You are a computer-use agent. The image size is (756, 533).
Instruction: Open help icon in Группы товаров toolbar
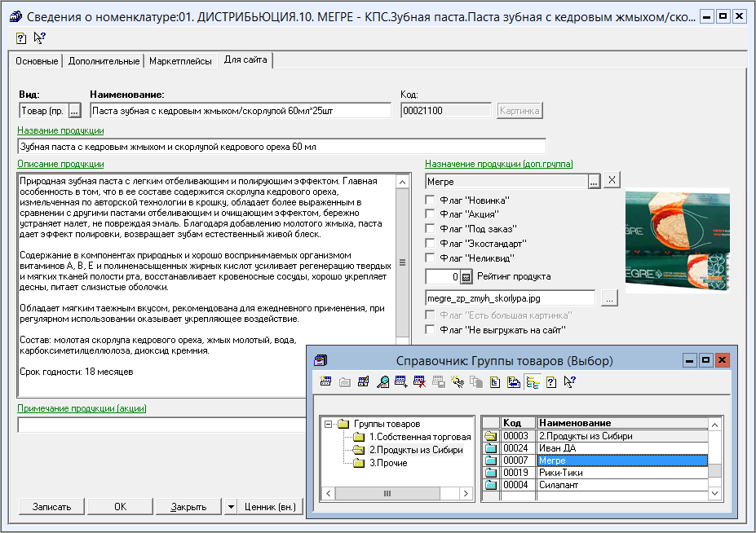pyautogui.click(x=551, y=381)
